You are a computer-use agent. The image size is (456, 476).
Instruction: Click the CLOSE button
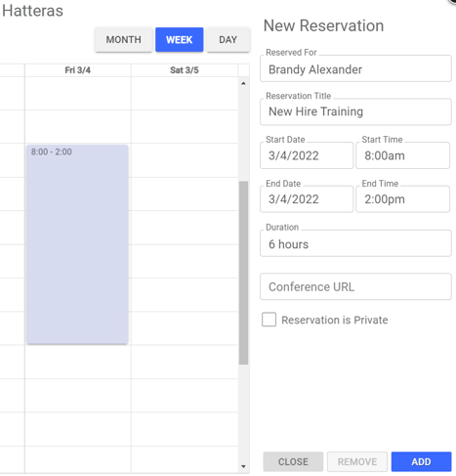click(293, 461)
